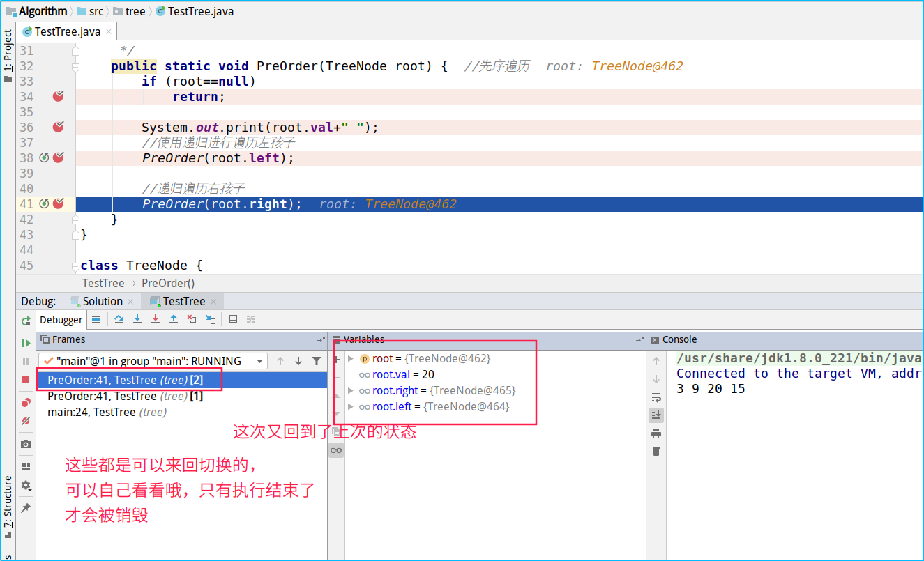This screenshot has height=561, width=924.
Task: Select frame main:24, TestTree
Action: point(181,412)
